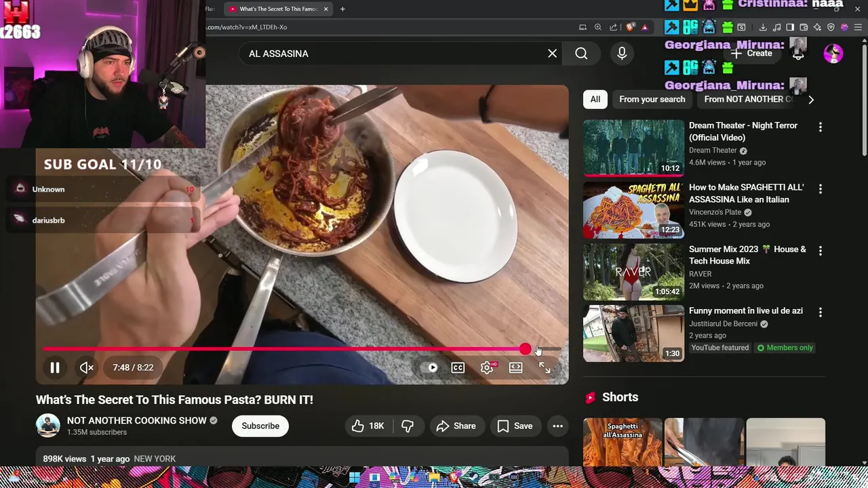Open the Brave VPN shield icon
868x488 pixels.
[x=831, y=27]
